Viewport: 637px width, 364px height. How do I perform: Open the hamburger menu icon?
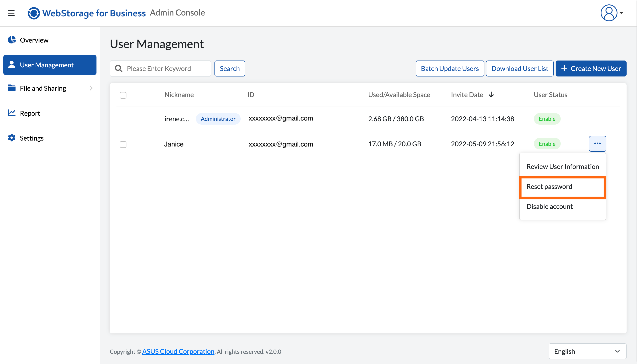[x=11, y=13]
